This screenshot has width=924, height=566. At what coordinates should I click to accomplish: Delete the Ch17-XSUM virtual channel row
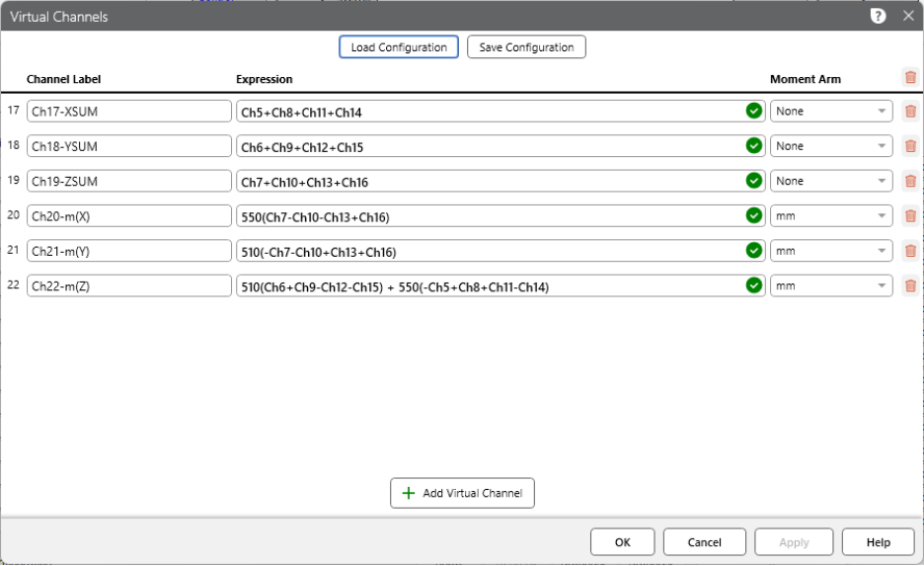click(x=910, y=112)
